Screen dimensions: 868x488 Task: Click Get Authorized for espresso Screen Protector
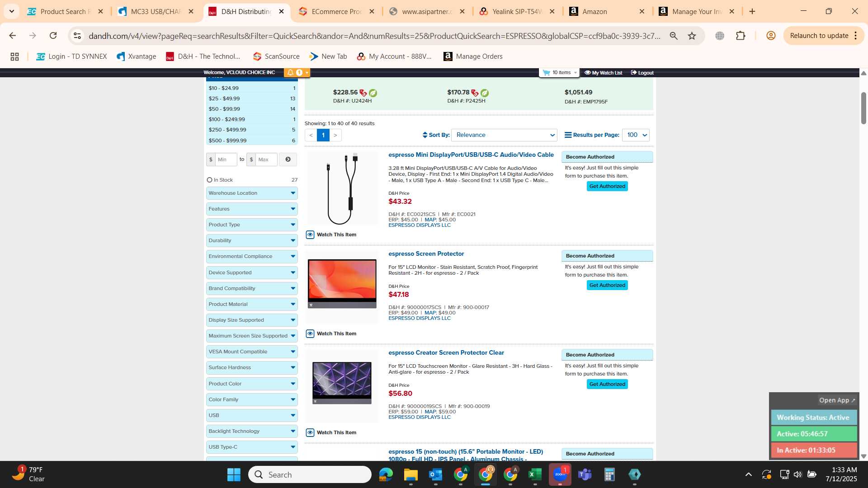(607, 285)
